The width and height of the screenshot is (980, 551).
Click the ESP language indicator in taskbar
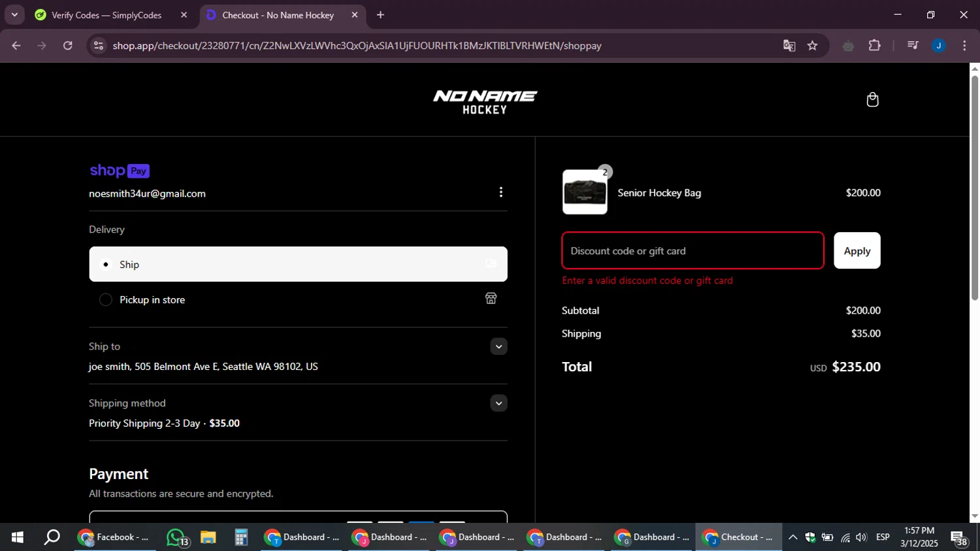[x=883, y=537]
